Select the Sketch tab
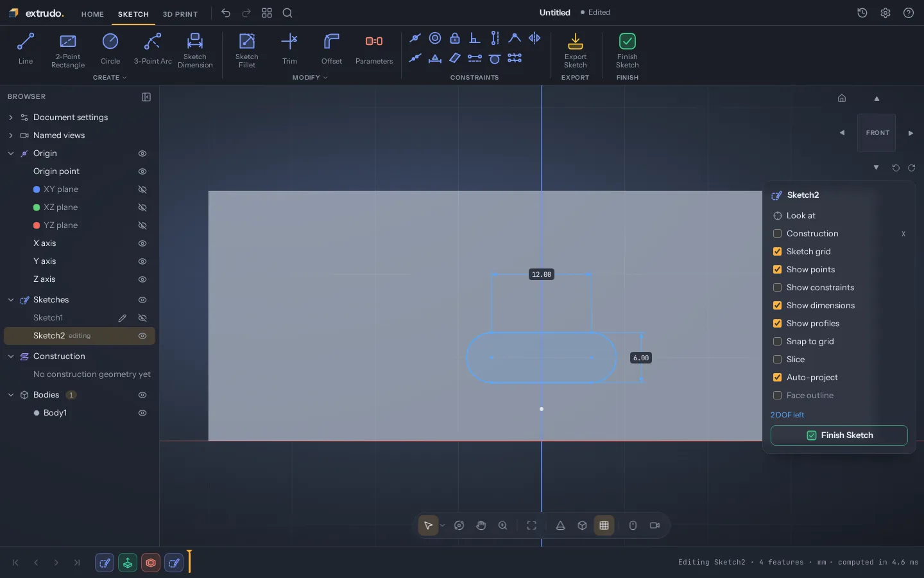The width and height of the screenshot is (924, 578). tap(133, 14)
